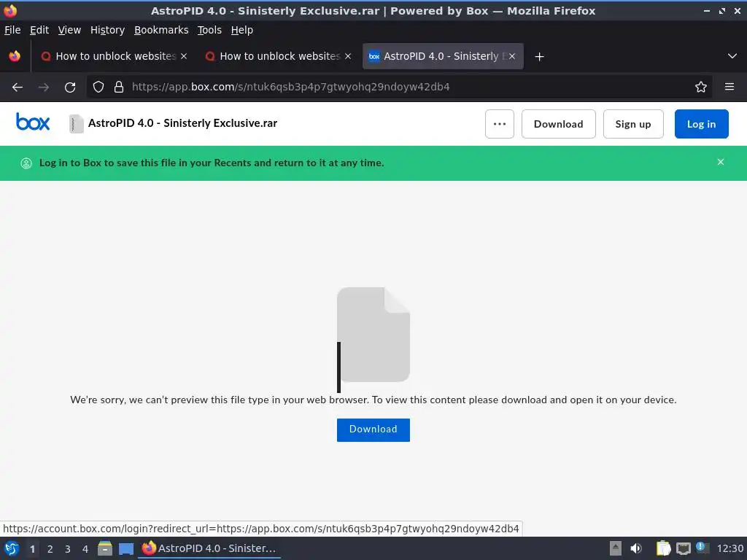This screenshot has height=560, width=747.
Task: Click the removable media eject tray icon
Action: [x=616, y=548]
